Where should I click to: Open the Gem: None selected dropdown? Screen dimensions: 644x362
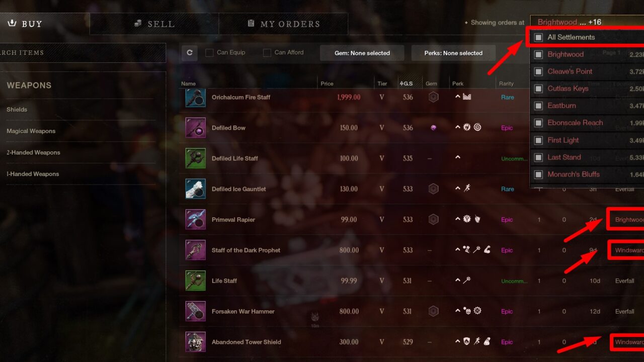(x=362, y=53)
